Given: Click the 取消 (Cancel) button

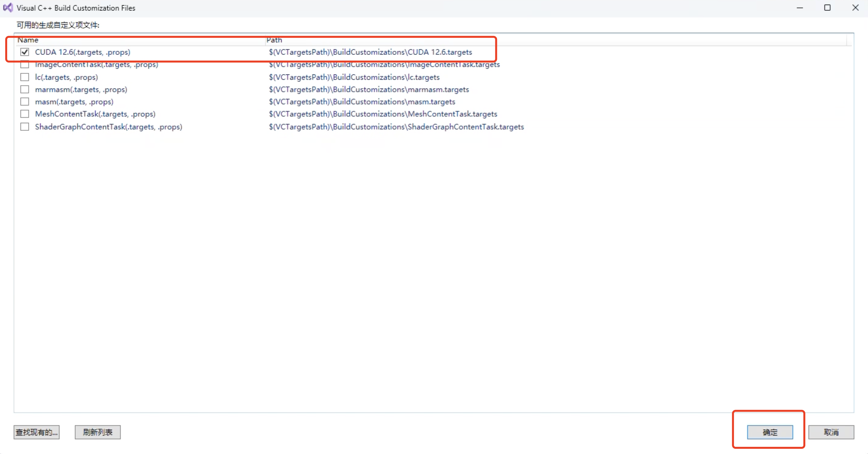Looking at the screenshot, I should click(x=831, y=432).
